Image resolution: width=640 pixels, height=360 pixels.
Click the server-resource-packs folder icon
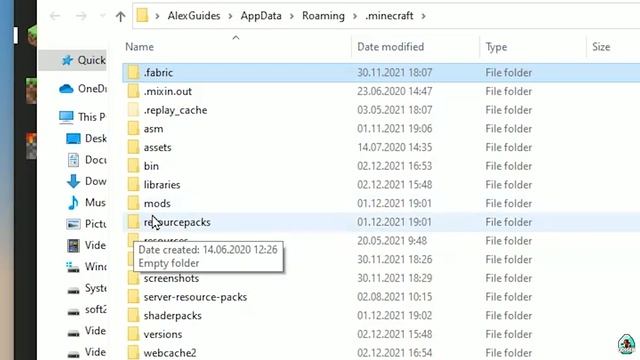tap(133, 297)
